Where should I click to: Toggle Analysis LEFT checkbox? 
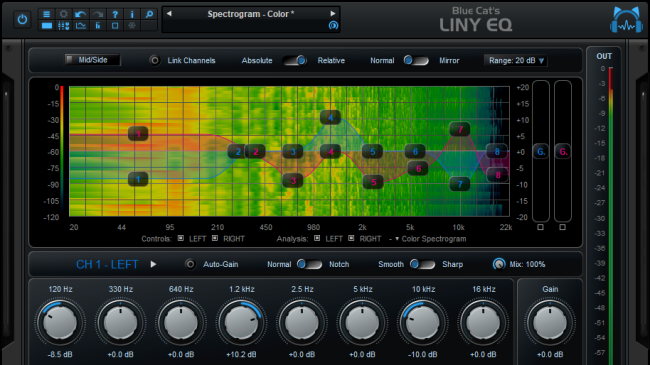317,238
